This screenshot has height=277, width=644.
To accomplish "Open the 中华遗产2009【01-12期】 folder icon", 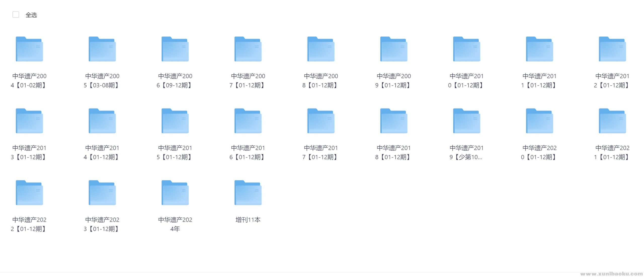I will pos(394,49).
